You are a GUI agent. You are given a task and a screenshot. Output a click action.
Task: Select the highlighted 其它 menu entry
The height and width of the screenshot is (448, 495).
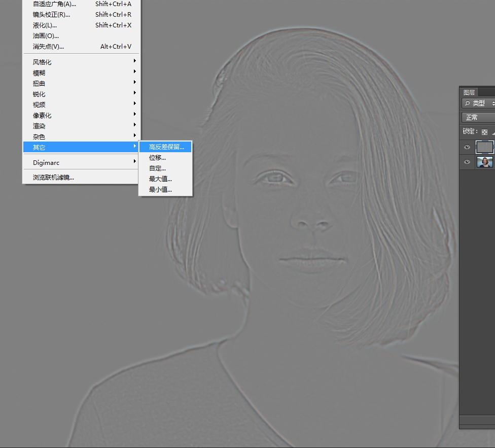[81, 147]
